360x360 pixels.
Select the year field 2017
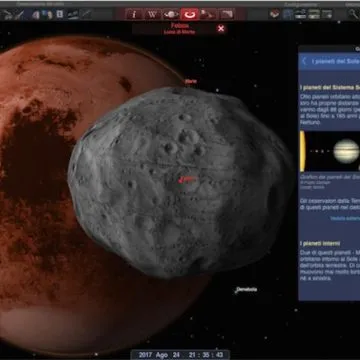pos(144,355)
